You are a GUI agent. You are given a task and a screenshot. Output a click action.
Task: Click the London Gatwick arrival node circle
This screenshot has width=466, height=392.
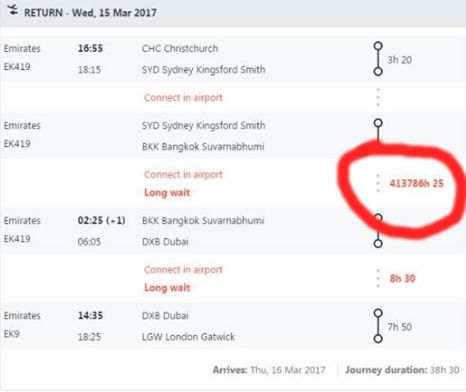(x=378, y=339)
